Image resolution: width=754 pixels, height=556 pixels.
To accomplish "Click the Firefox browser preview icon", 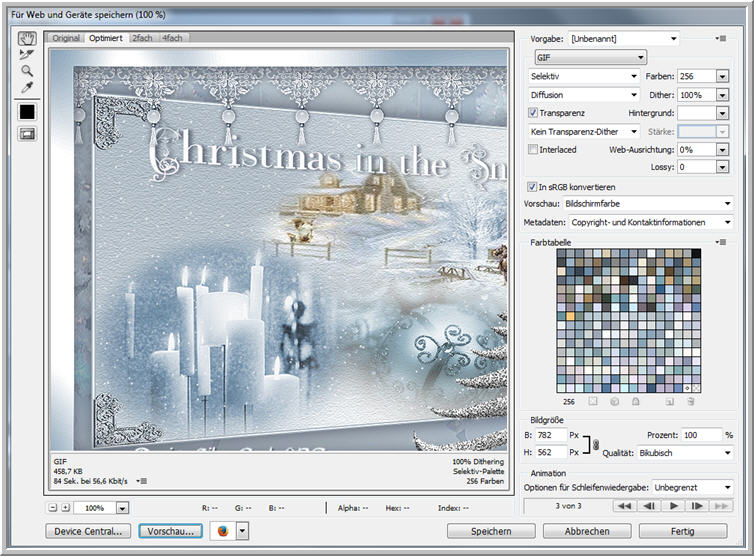I will pos(223,531).
